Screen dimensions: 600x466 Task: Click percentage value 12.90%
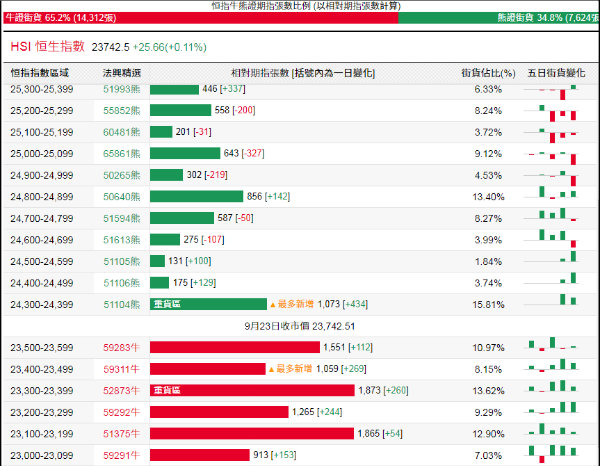pos(488,434)
